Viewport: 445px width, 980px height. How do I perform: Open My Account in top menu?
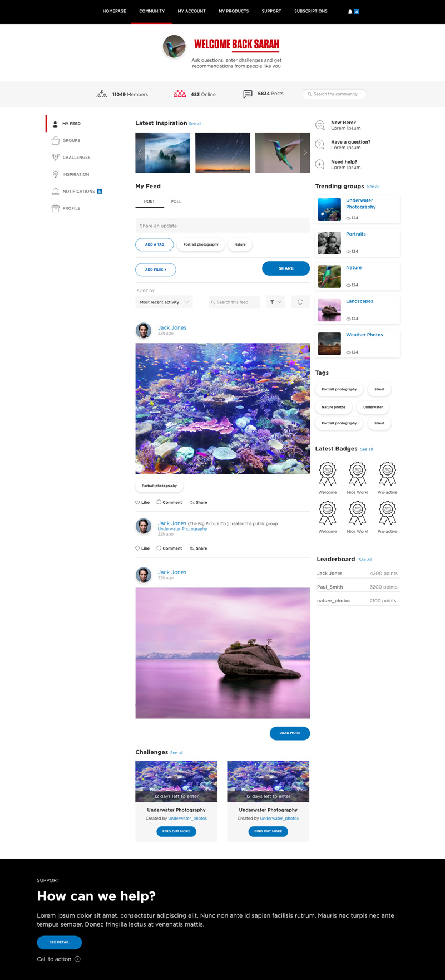click(191, 11)
